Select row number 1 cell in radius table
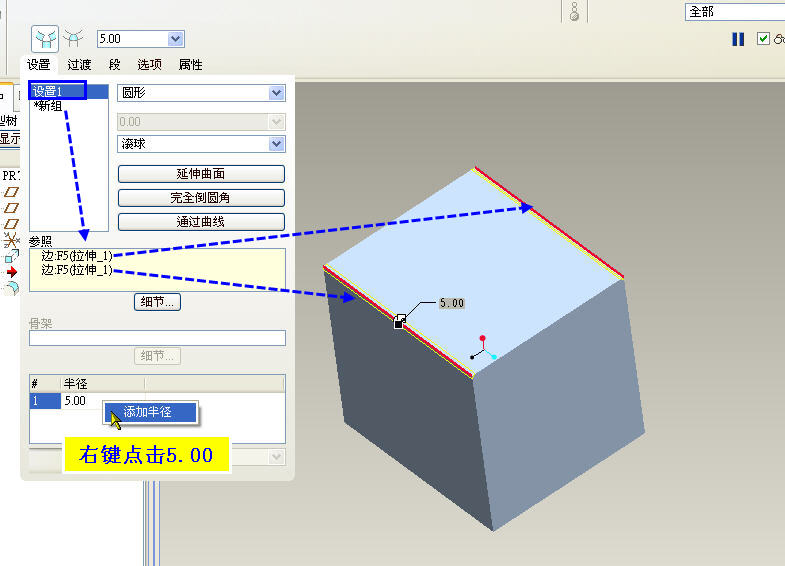 (x=45, y=401)
